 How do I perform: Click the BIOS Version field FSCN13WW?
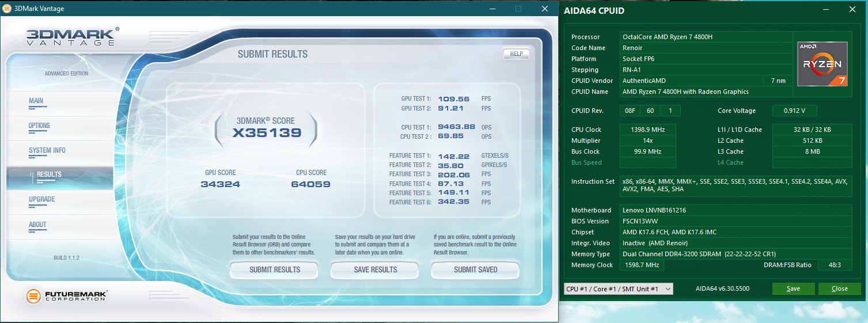pyautogui.click(x=736, y=221)
